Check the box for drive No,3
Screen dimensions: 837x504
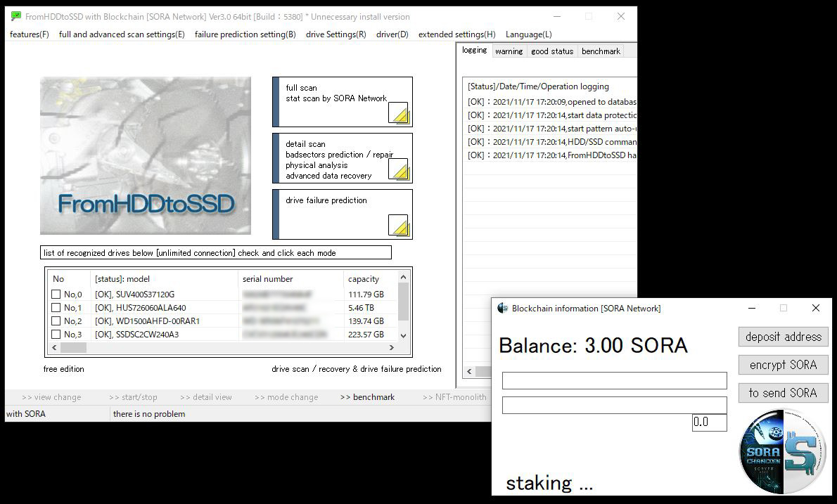coord(56,335)
